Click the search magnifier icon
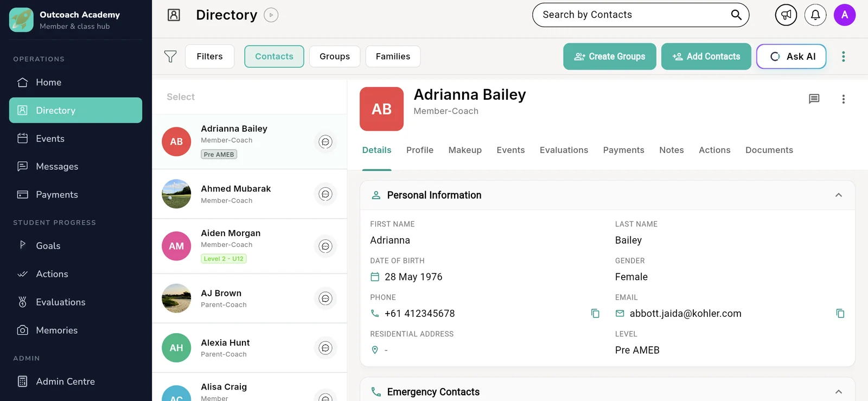 tap(736, 15)
